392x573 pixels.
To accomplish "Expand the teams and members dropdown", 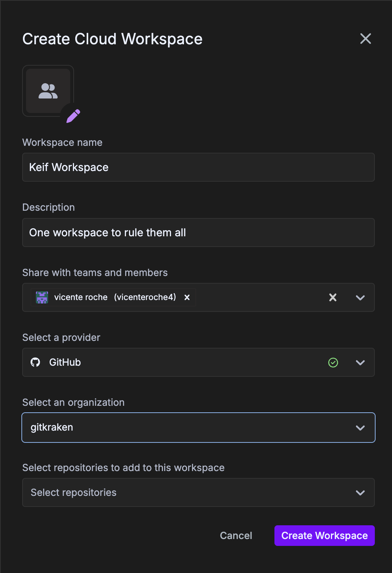I will click(360, 297).
